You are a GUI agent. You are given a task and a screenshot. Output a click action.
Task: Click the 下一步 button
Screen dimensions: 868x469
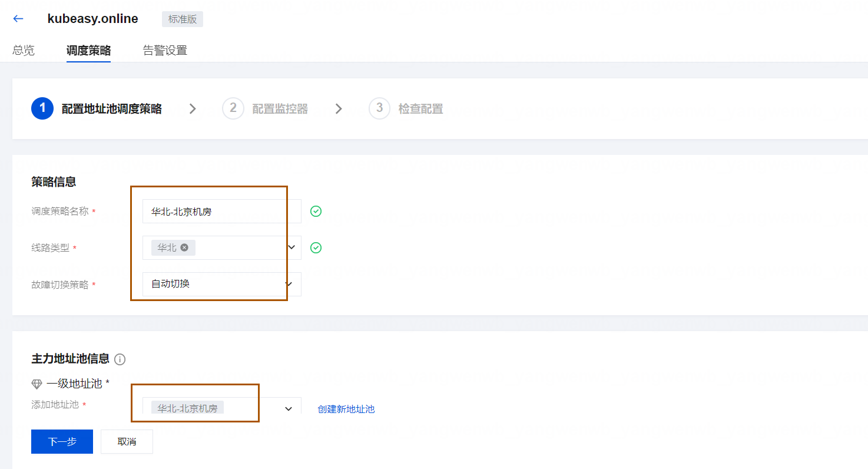click(62, 441)
